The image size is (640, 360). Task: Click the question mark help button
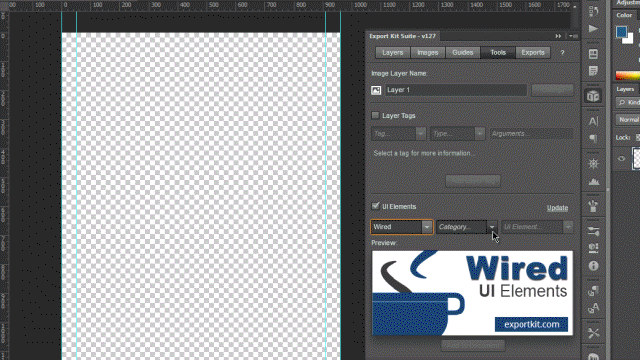tap(562, 53)
